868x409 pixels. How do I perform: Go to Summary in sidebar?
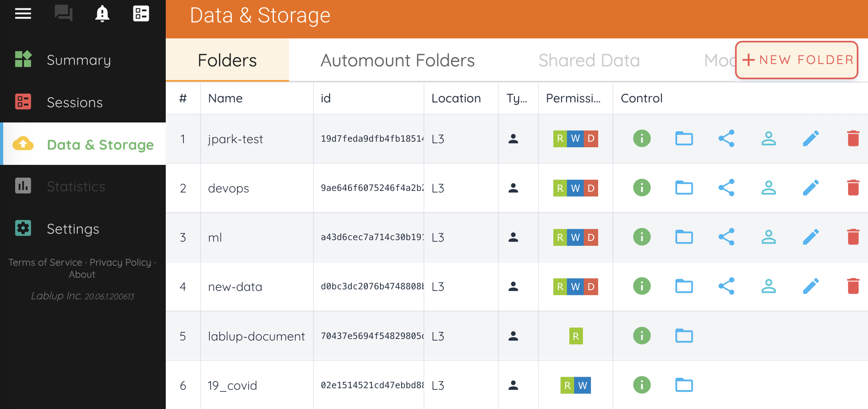click(x=83, y=60)
